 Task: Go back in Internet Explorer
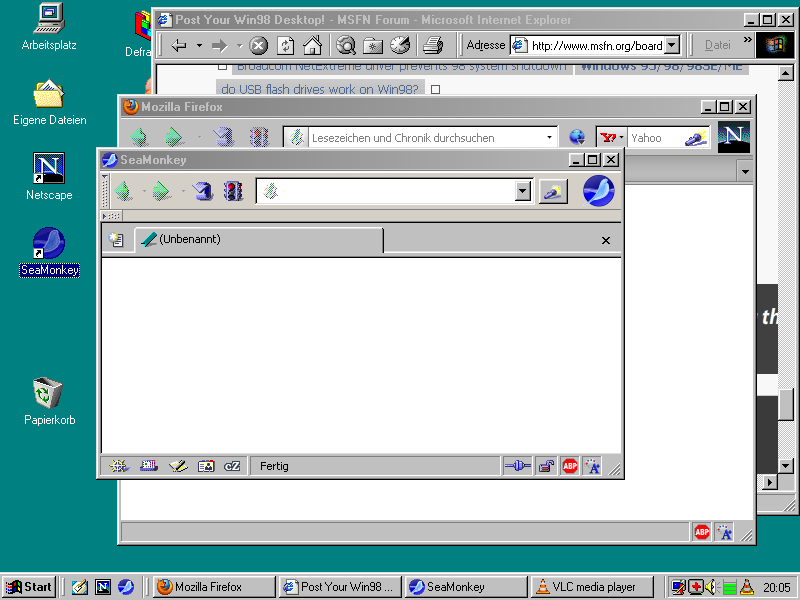pyautogui.click(x=179, y=45)
